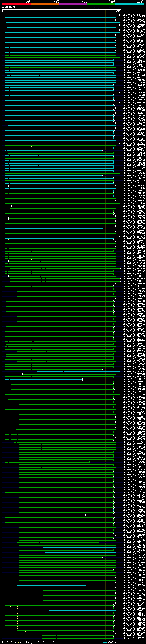Select the UniRef100_P17673 label
The image size is (146, 644).
[x=134, y=75]
